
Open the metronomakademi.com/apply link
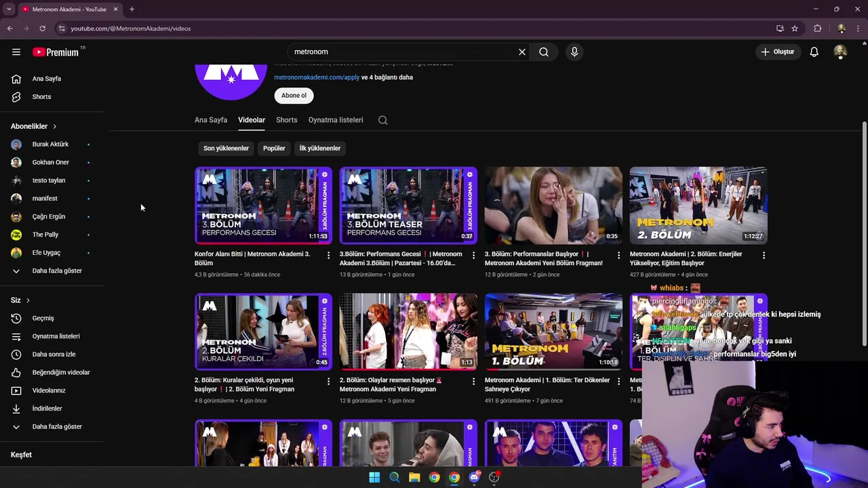[x=317, y=77]
